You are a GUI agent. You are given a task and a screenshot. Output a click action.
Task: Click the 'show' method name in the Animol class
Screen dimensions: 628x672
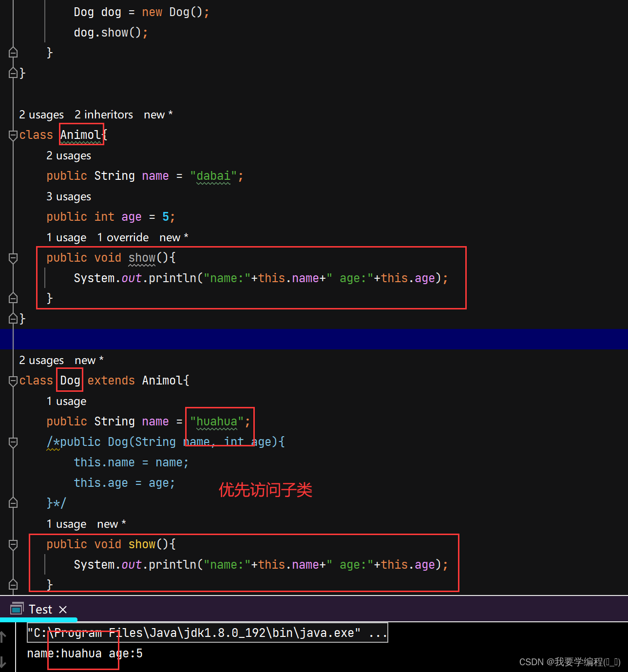pyautogui.click(x=142, y=258)
